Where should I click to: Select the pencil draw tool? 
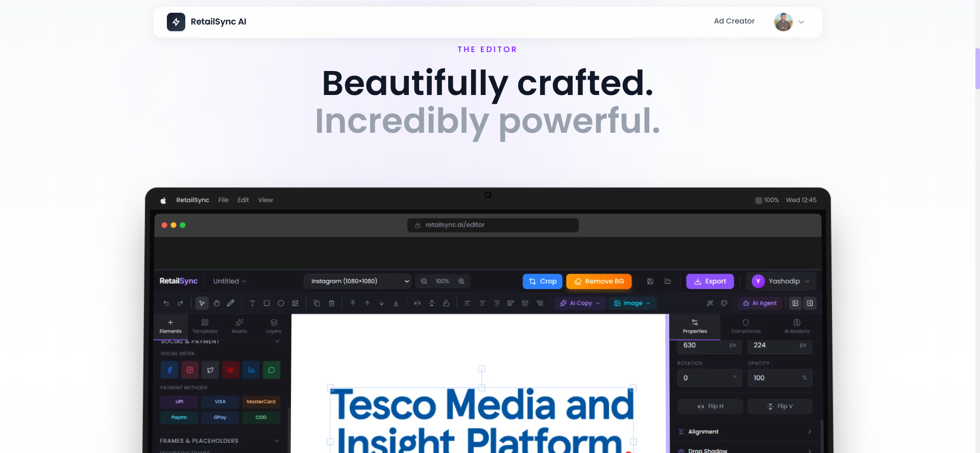231,303
